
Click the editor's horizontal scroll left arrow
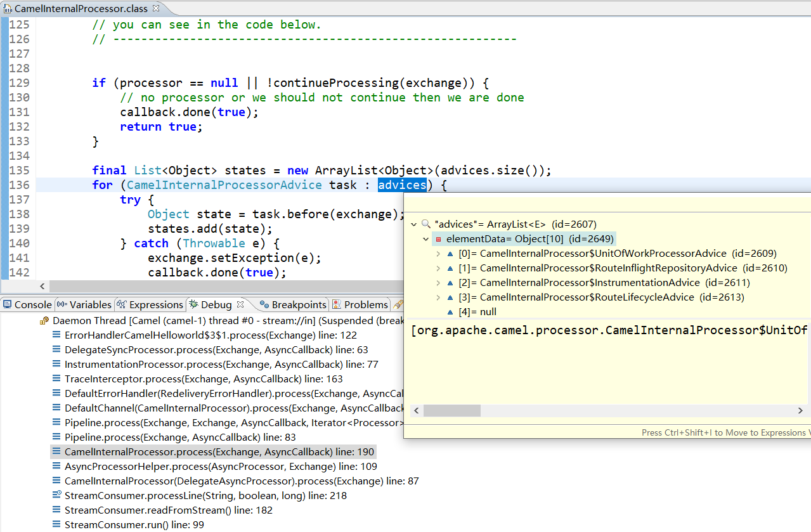pos(43,287)
